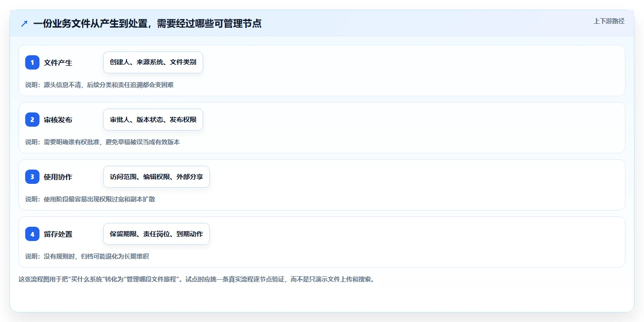Click the note starting 说明：使用阶段最容易出现

(x=90, y=199)
